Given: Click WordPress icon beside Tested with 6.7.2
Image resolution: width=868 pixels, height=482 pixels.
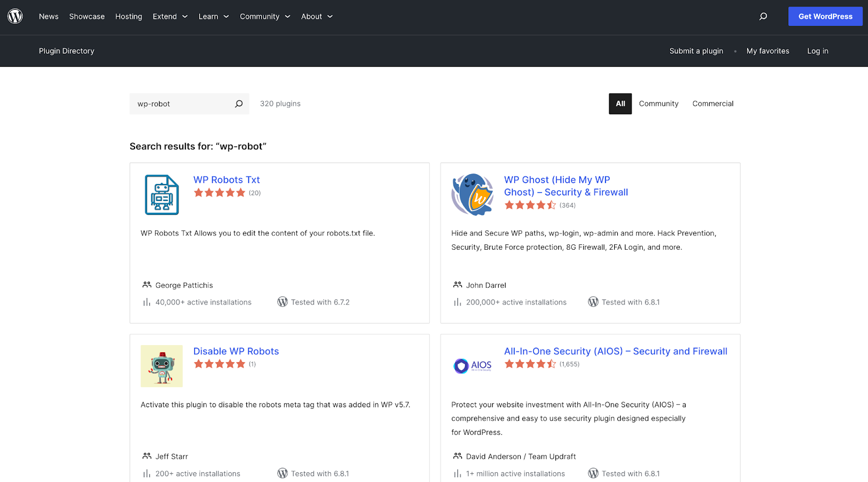Looking at the screenshot, I should pyautogui.click(x=283, y=302).
